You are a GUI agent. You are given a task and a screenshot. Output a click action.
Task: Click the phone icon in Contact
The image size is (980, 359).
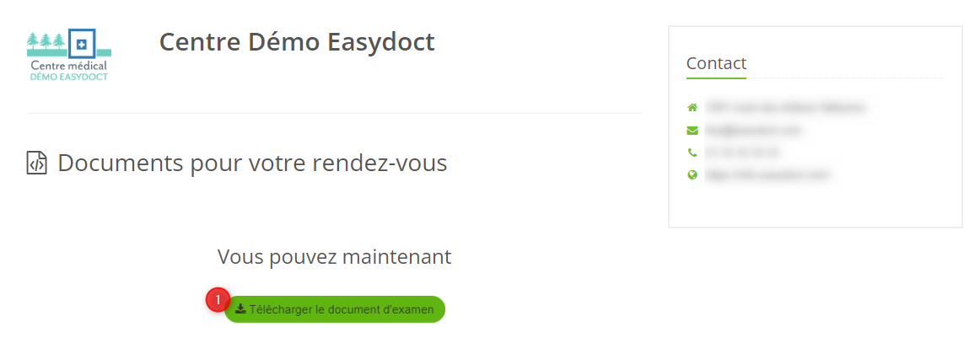click(692, 153)
